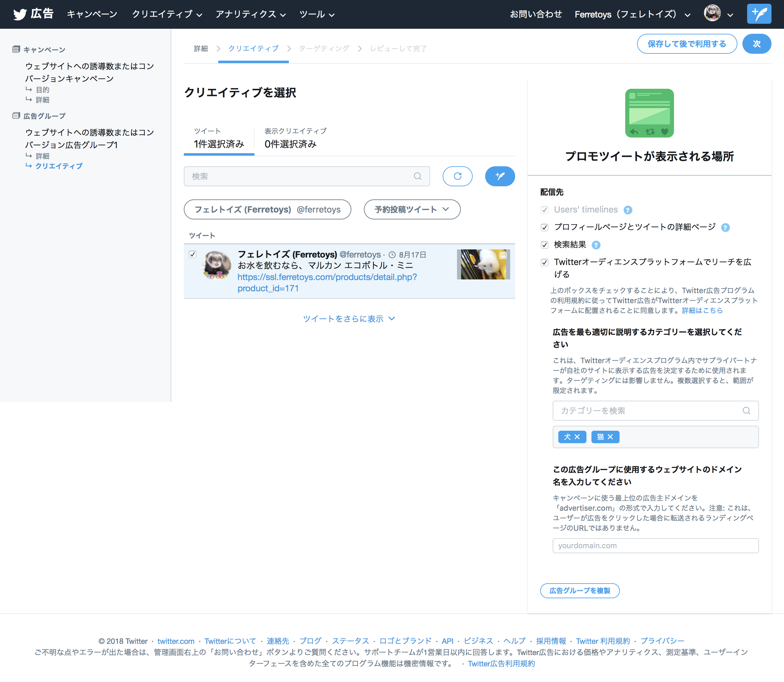Select 詳細 under 広告グループ1 in sidebar
Image resolution: width=784 pixels, height=682 pixels.
coord(42,156)
